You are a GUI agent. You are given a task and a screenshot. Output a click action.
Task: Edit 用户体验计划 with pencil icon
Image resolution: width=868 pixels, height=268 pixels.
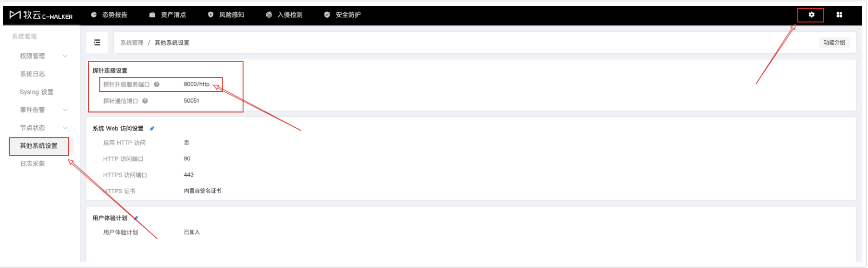136,218
